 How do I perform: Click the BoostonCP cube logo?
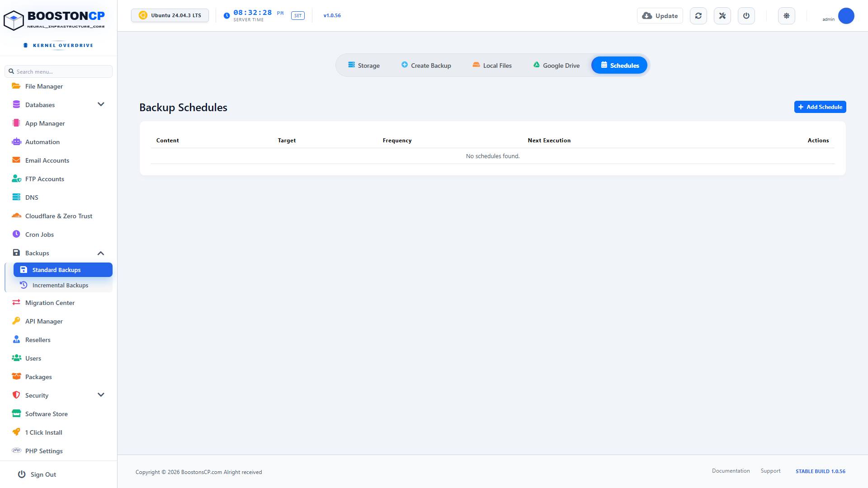(x=14, y=20)
